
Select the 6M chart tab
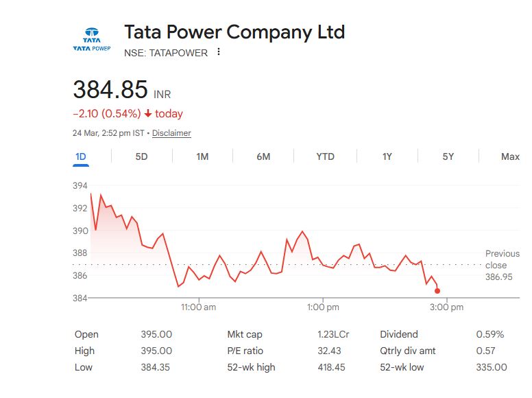[x=263, y=156]
